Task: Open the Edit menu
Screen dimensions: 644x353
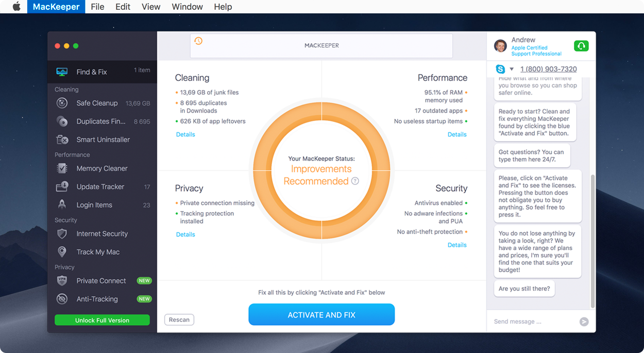Action: point(123,7)
